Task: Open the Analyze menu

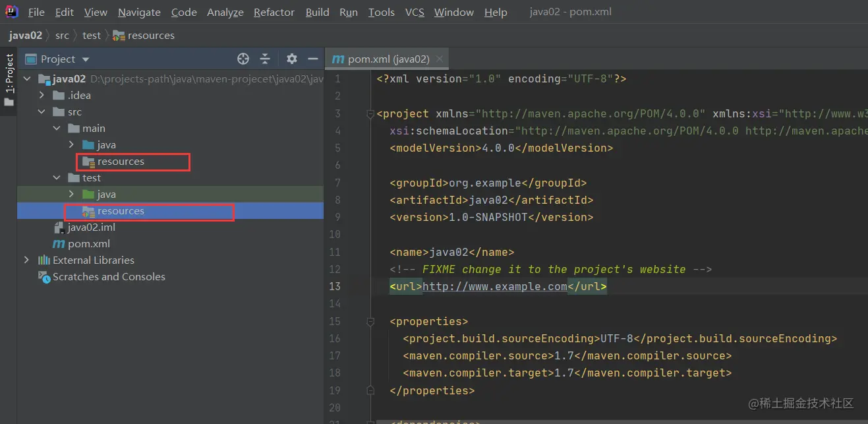Action: [x=225, y=12]
